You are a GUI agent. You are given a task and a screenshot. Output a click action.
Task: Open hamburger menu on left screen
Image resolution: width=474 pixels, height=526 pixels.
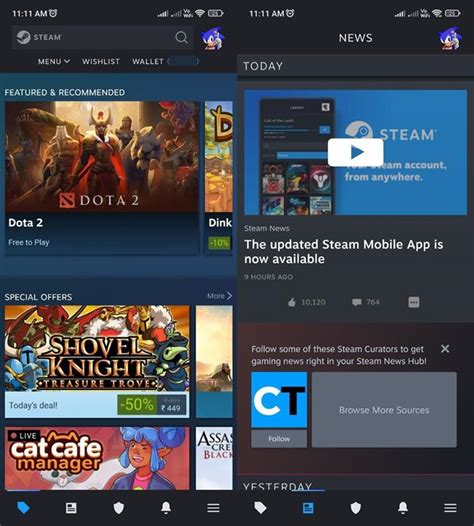tap(213, 508)
